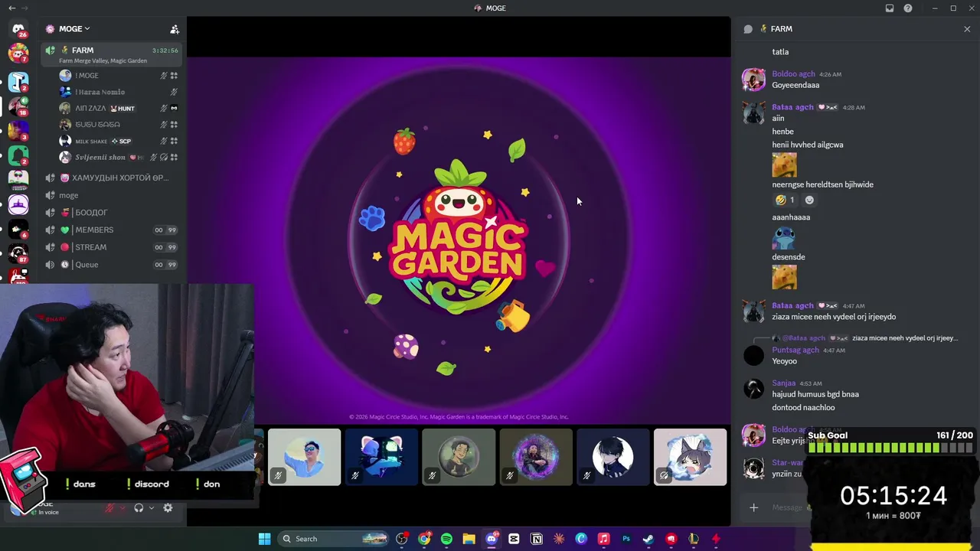The image size is (980, 551).
Task: Click the plus attach button in message box
Action: pyautogui.click(x=753, y=507)
